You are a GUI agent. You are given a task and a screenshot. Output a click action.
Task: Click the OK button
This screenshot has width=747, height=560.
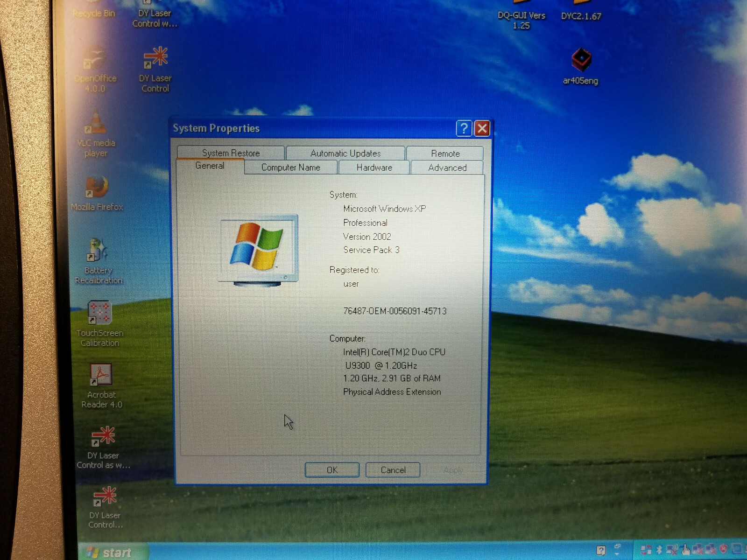[332, 470]
